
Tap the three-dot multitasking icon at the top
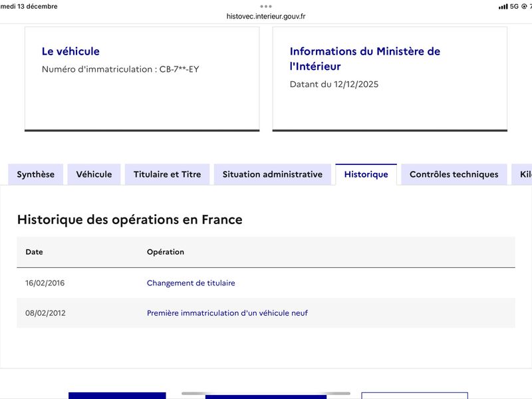(x=266, y=6)
